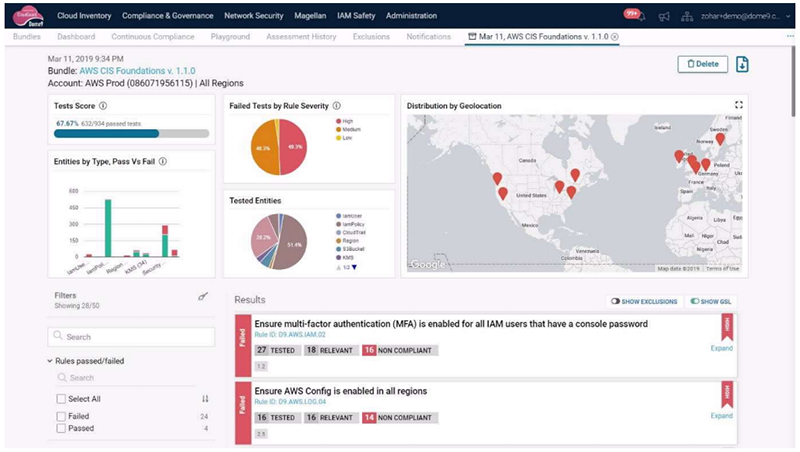800x452 pixels.
Task: Click the 16 Non Compliant badge on MFA rule
Action: pos(400,350)
